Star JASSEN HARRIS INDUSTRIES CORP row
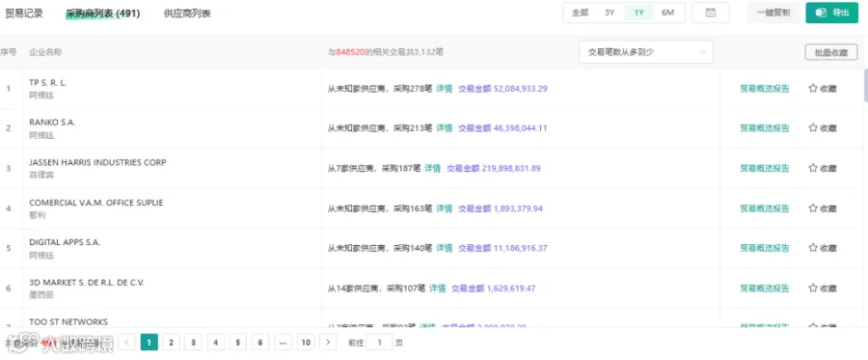The height and width of the screenshot is (360, 868). tap(813, 168)
